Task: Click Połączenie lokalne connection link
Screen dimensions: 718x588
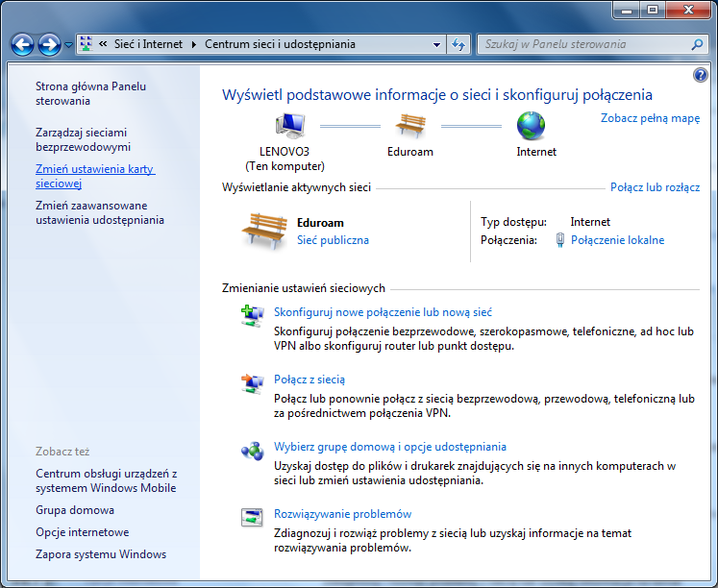Action: 617,240
